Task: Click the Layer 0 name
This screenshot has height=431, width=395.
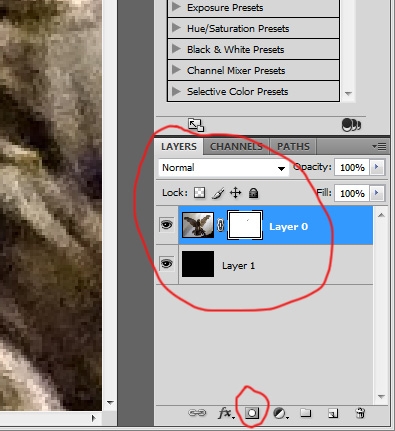Action: pos(289,227)
